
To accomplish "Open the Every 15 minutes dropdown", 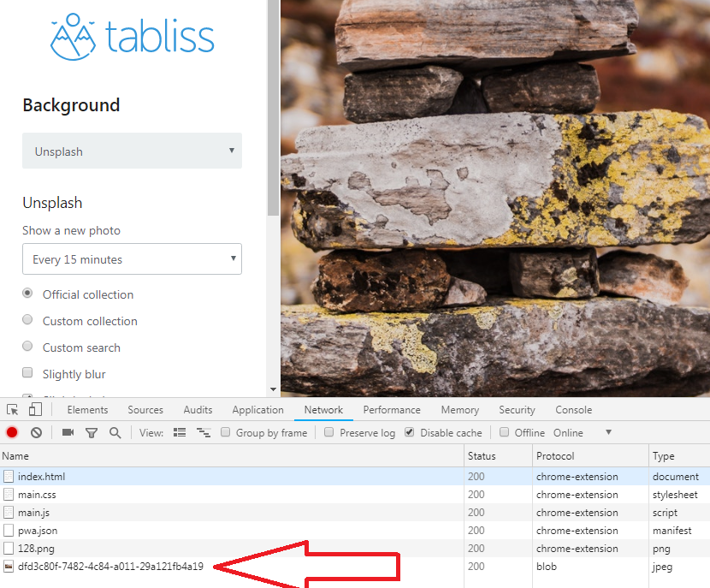I will pos(133,259).
